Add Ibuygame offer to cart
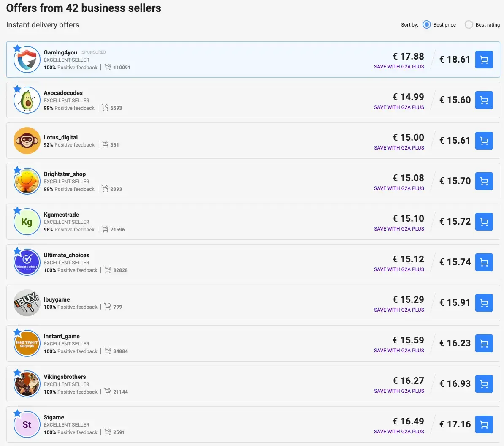The height and width of the screenshot is (446, 504). [484, 302]
